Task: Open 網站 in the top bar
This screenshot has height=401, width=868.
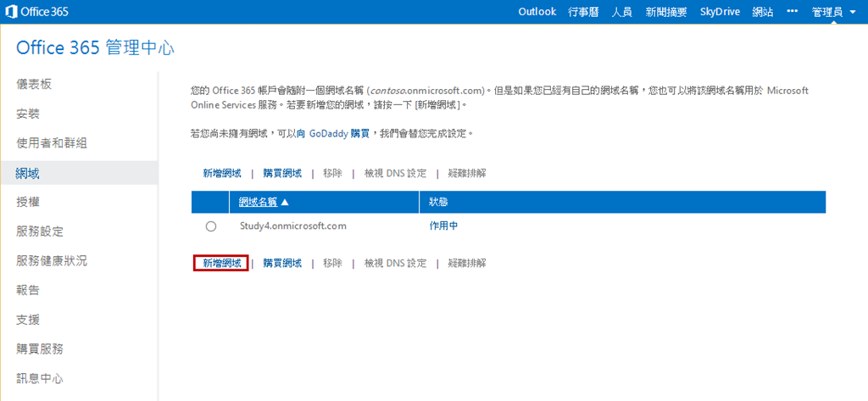Action: pos(763,12)
